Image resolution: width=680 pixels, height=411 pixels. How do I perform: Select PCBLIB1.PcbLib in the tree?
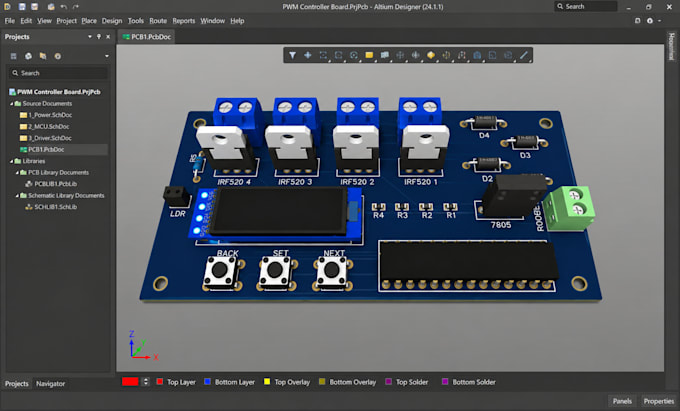(51, 184)
